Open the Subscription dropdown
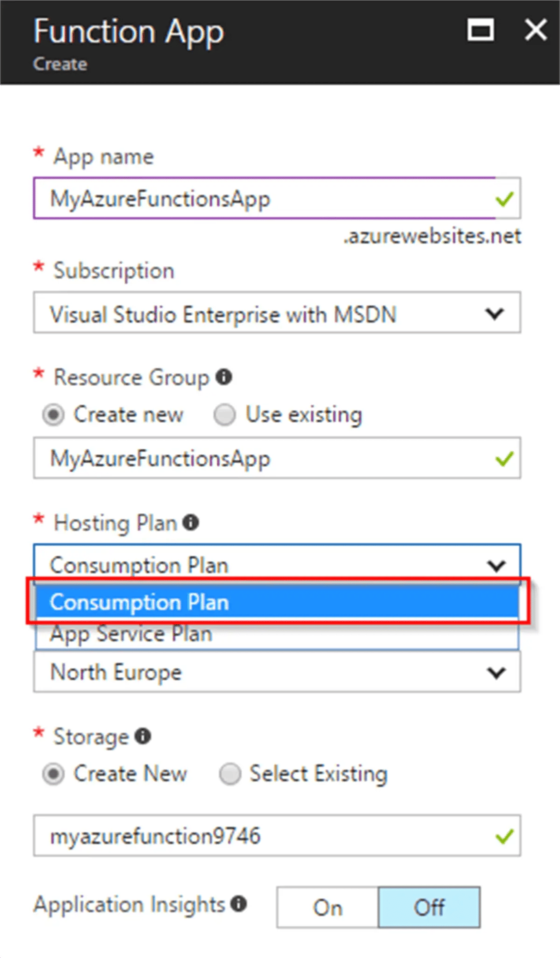The width and height of the screenshot is (560, 958). pyautogui.click(x=495, y=313)
